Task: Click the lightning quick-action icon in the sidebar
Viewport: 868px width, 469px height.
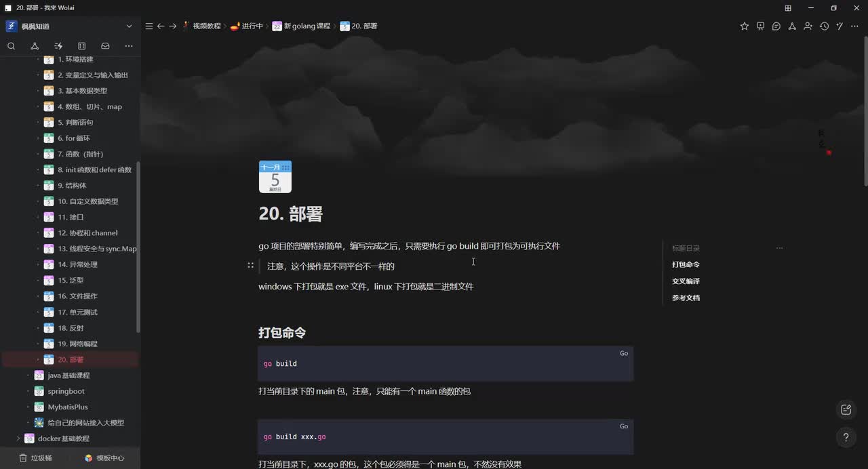Action: 58,46
